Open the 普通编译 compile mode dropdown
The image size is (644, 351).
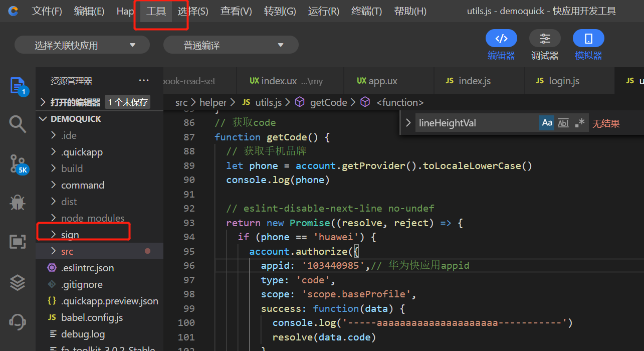tap(231, 45)
